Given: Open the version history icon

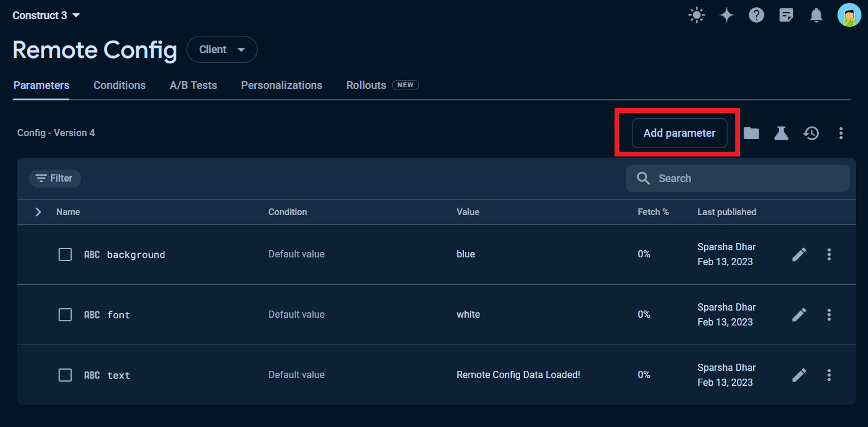Looking at the screenshot, I should coord(811,133).
